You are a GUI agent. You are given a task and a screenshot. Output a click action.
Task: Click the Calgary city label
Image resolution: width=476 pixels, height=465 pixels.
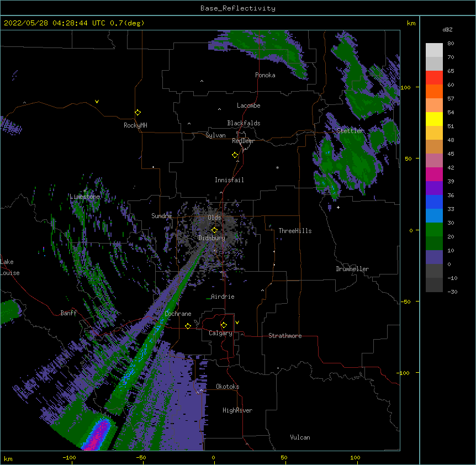click(220, 333)
